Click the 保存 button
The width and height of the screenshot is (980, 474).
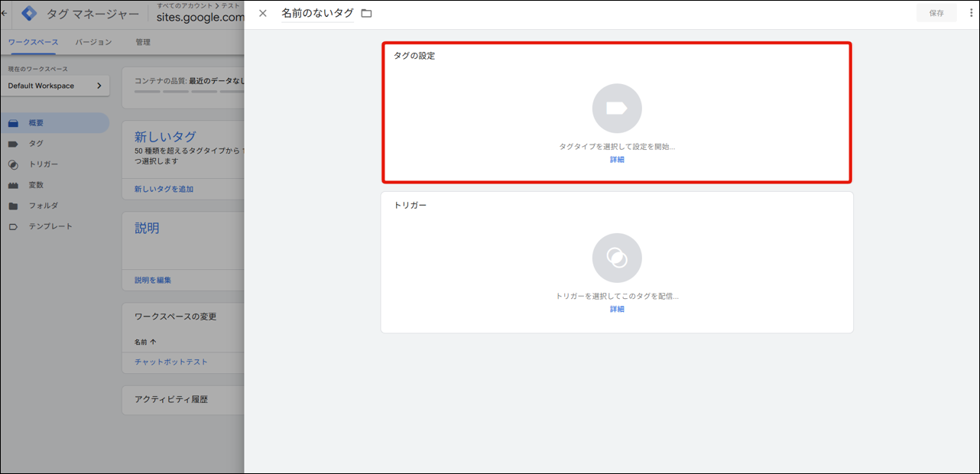pos(936,13)
